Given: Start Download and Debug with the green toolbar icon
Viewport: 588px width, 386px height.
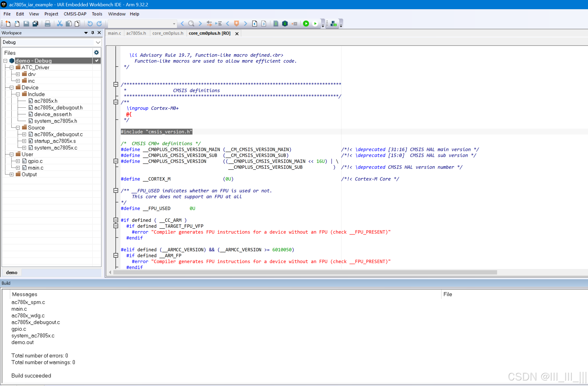Looking at the screenshot, I should coord(306,24).
